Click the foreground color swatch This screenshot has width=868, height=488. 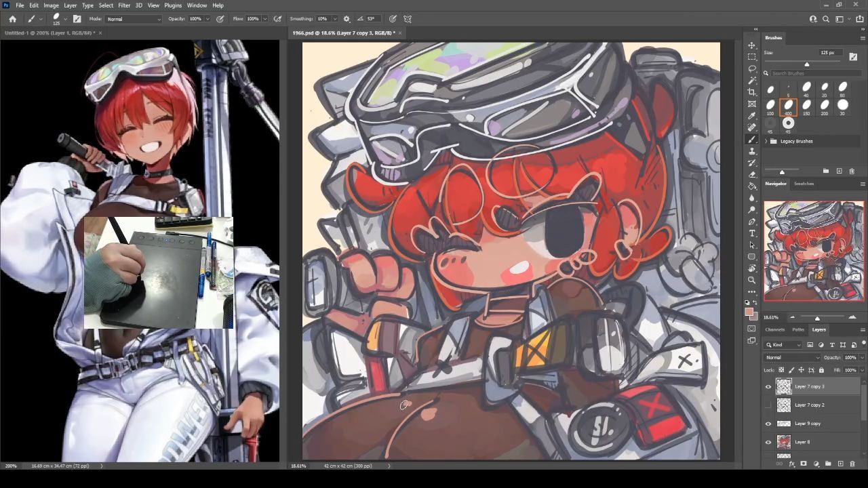click(749, 312)
